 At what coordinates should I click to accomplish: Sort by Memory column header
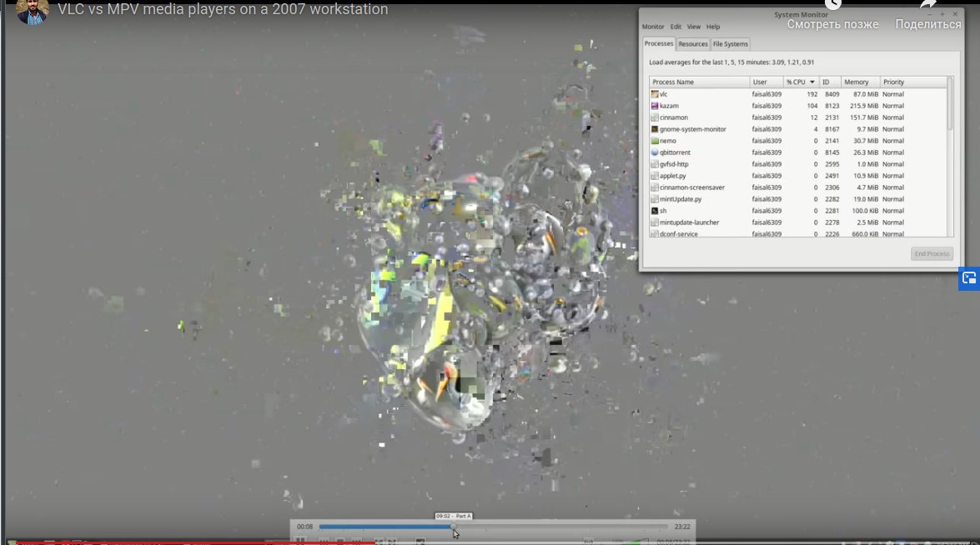pos(860,82)
